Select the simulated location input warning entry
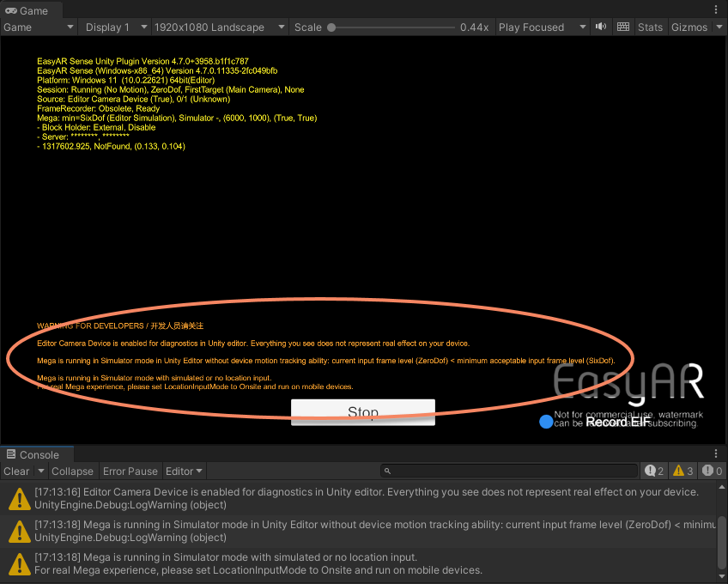 (x=358, y=563)
